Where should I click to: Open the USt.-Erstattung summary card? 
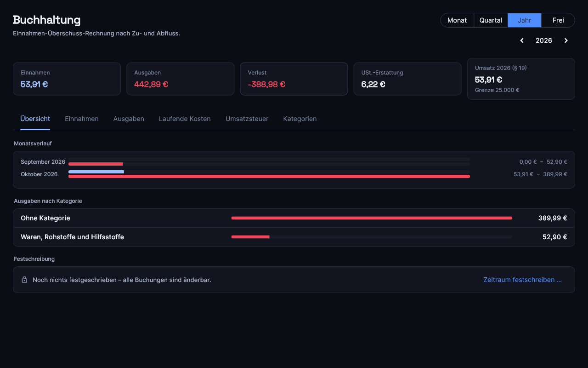(407, 79)
